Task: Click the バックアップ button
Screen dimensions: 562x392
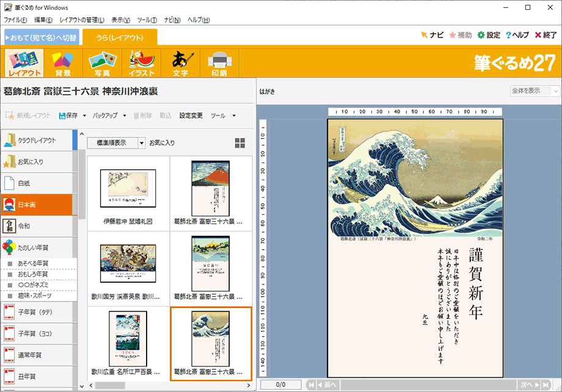Action: coord(105,115)
